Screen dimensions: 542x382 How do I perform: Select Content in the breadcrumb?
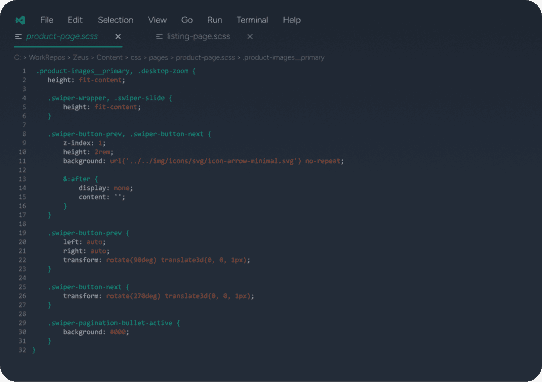110,57
